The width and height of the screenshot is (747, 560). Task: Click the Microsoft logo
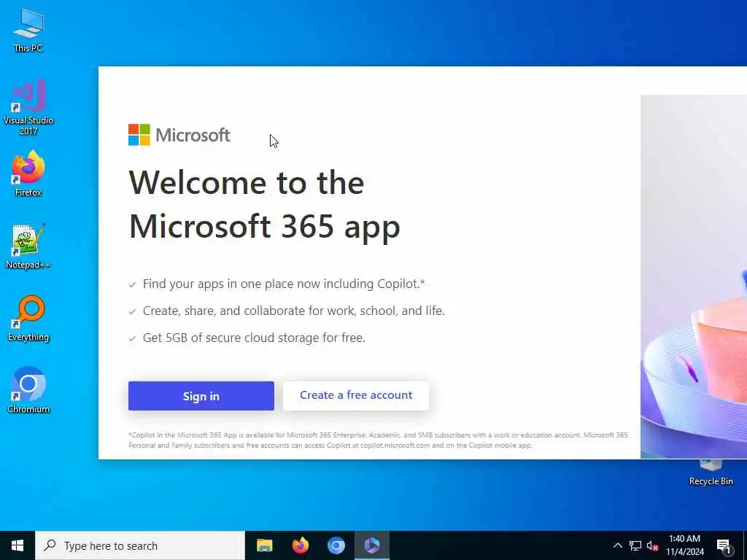(x=179, y=135)
